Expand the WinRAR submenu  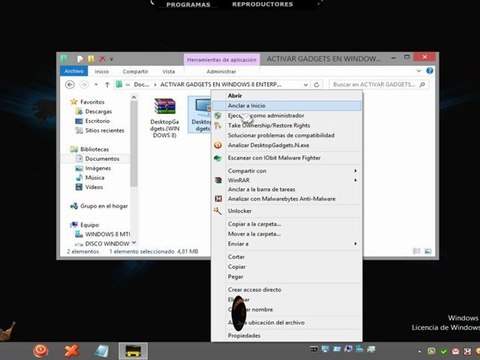[x=287, y=180]
